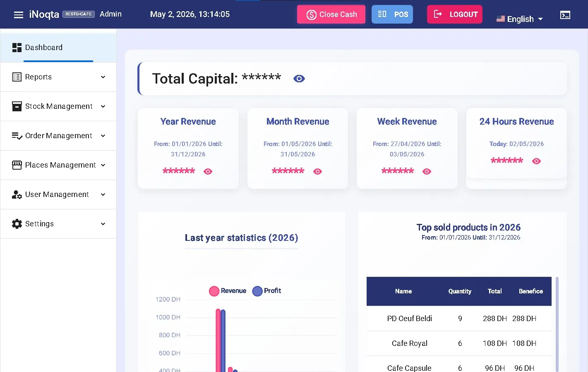Expand Places Management submenu chevron
Screen dimensions: 588x372
click(x=103, y=165)
